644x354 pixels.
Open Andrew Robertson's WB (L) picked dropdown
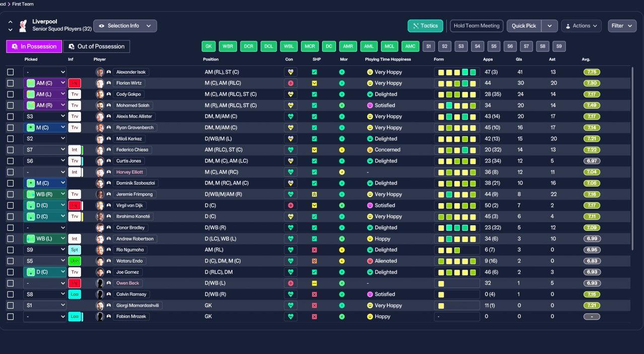pyautogui.click(x=45, y=239)
